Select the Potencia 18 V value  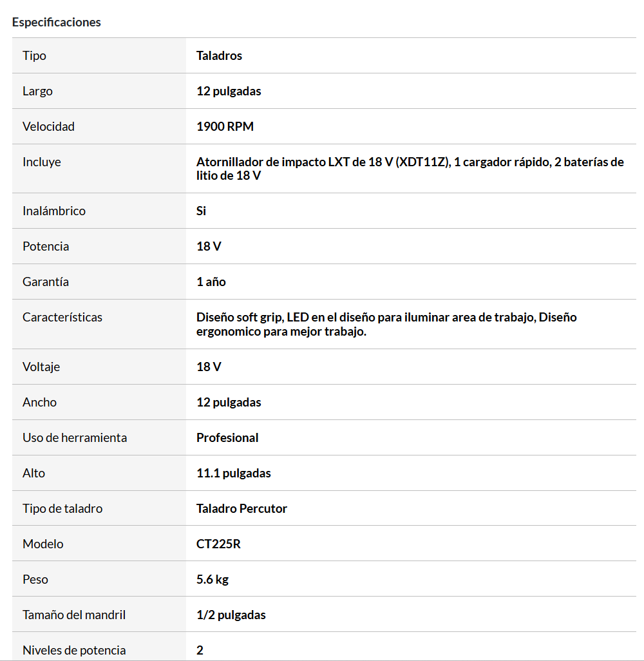tap(209, 246)
